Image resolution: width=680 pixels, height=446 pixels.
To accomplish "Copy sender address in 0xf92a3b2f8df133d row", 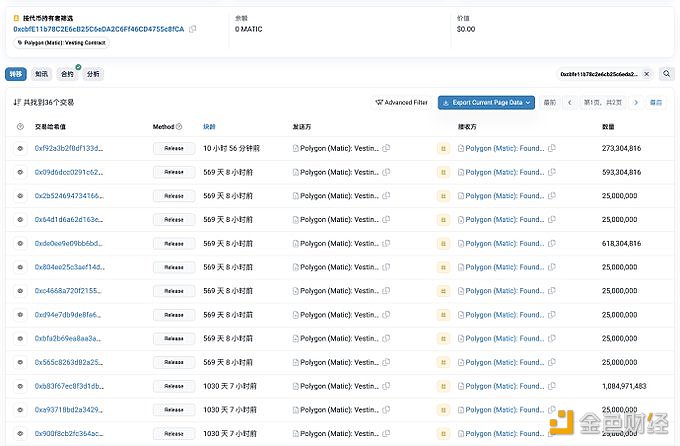I will [386, 148].
